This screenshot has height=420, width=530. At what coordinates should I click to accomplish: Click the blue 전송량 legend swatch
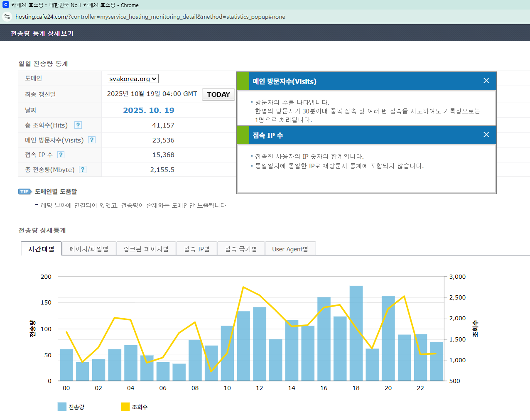tap(62, 407)
